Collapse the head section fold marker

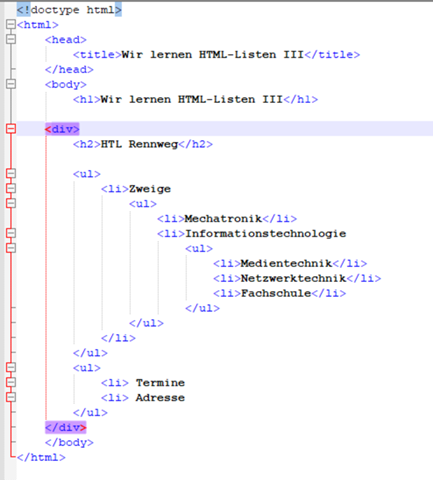(11, 39)
